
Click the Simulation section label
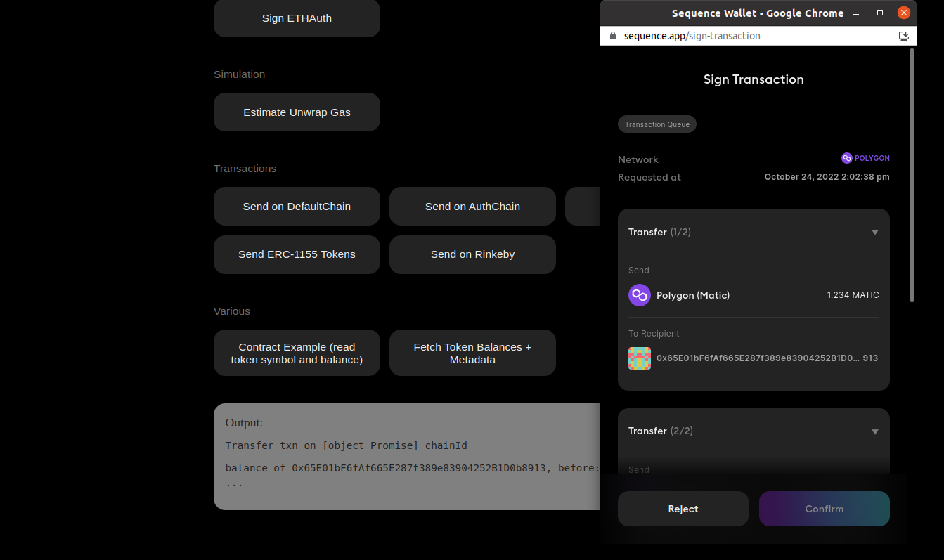[240, 74]
